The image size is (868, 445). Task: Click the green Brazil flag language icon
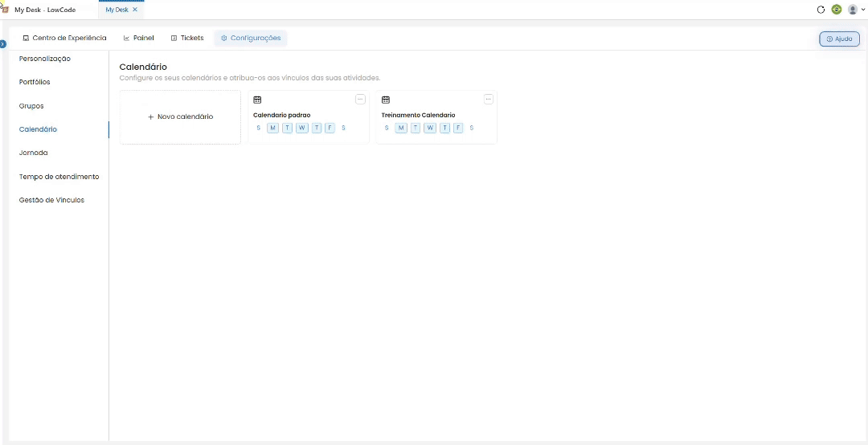pos(837,10)
